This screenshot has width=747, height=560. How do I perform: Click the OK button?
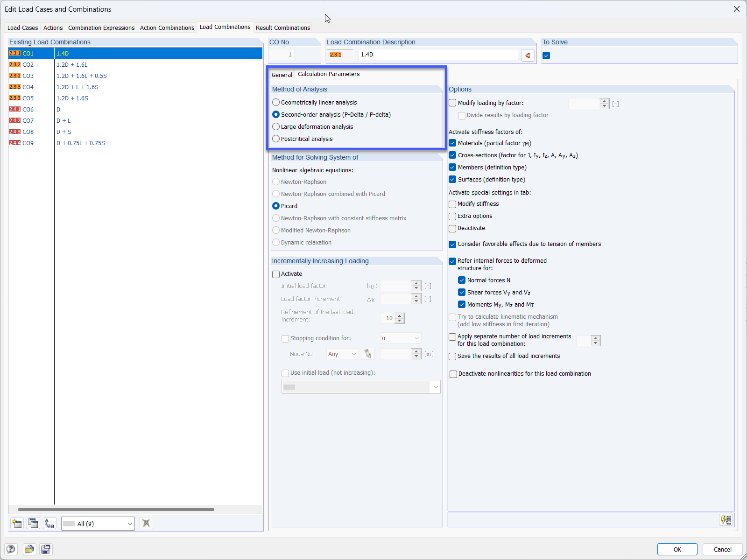[677, 549]
